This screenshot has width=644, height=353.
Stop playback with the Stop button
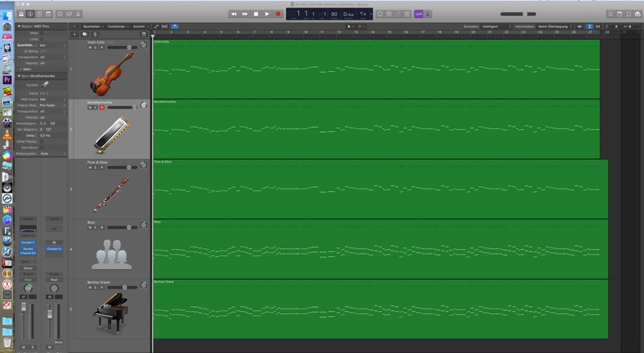(x=256, y=14)
